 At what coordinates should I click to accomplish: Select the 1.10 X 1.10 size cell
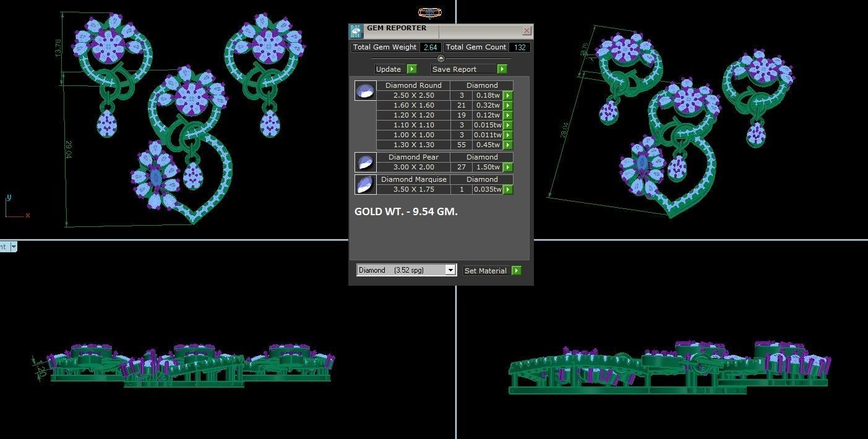coord(413,125)
